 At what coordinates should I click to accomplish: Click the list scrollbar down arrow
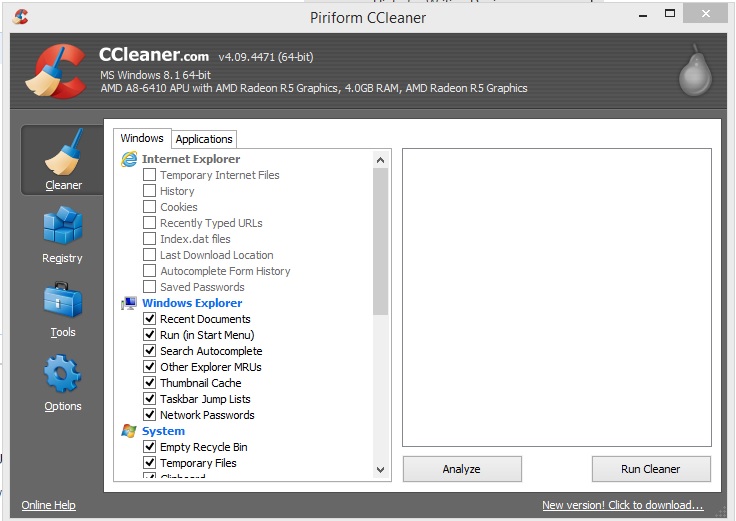381,469
